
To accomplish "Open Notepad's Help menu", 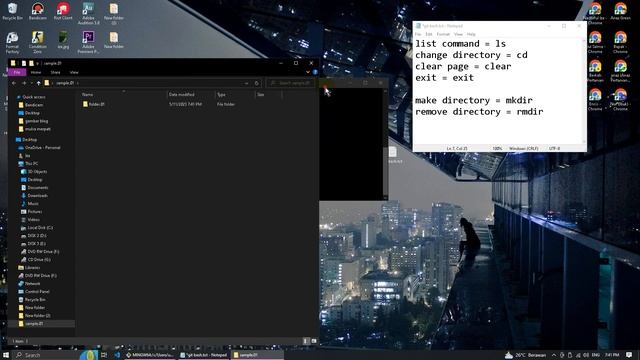I will [471, 34].
